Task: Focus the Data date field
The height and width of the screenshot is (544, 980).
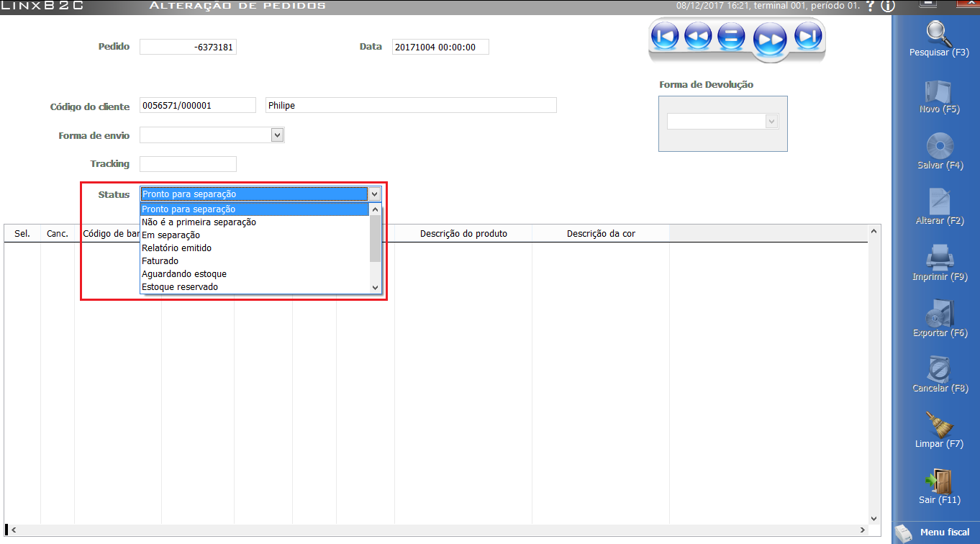Action: point(440,47)
